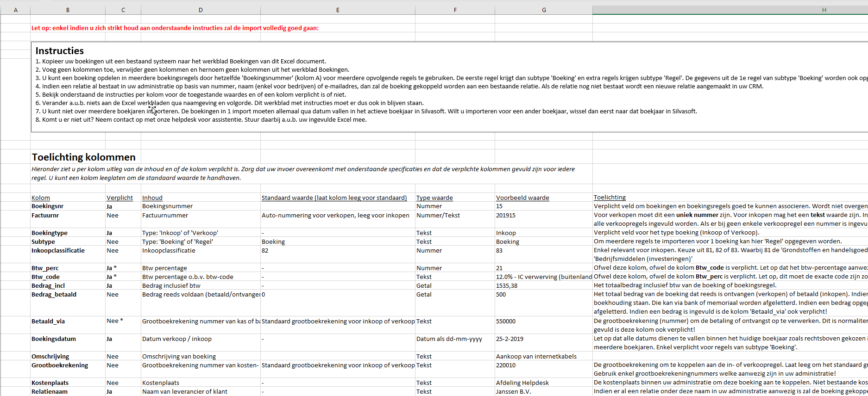Select column D header
This screenshot has height=396, width=868.
pyautogui.click(x=201, y=10)
